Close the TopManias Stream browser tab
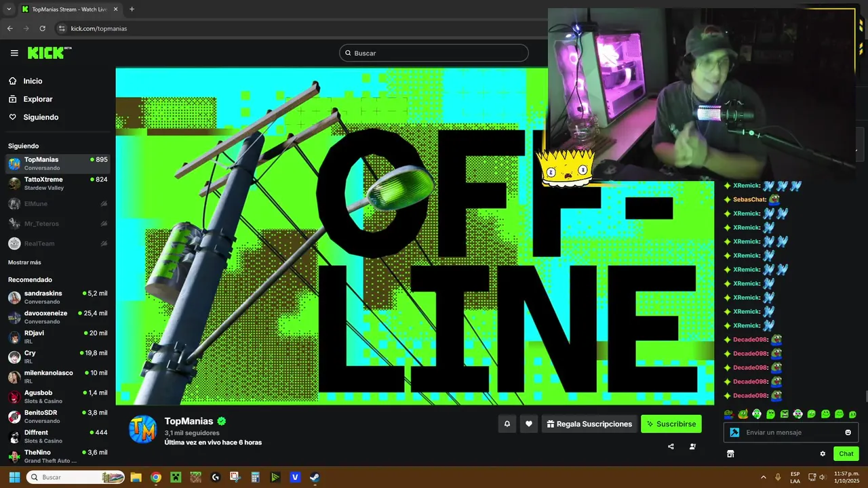Screen dimensions: 868x488 click(x=117, y=9)
